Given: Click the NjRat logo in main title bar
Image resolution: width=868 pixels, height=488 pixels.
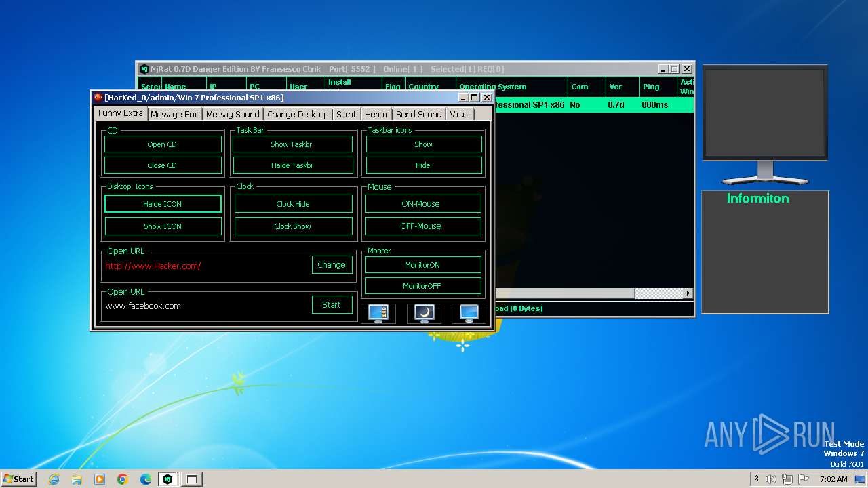Looking at the screenshot, I should pyautogui.click(x=144, y=69).
